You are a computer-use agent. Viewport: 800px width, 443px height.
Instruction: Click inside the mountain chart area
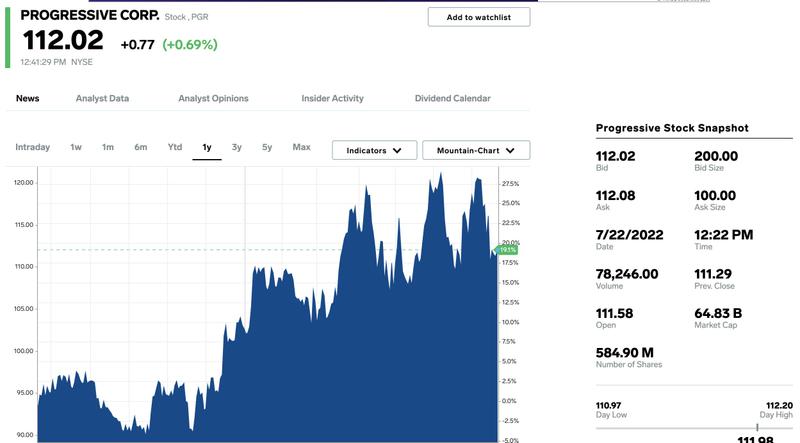click(x=268, y=305)
